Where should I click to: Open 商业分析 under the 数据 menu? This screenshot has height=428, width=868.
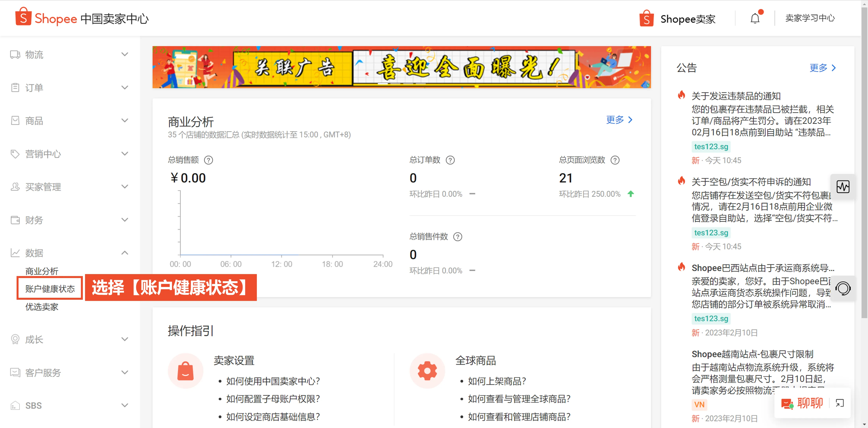click(x=41, y=271)
